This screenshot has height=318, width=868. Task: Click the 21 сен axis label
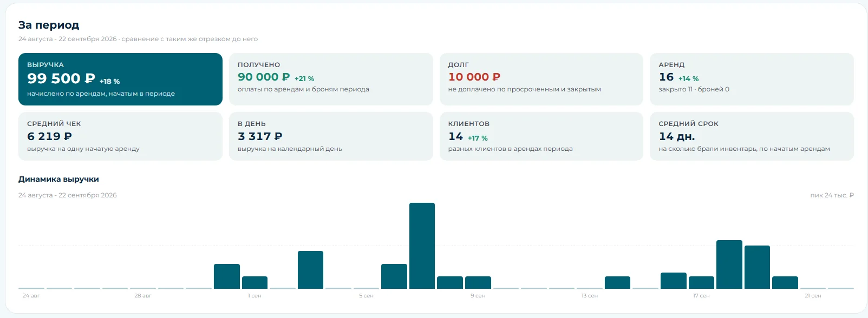pos(813,296)
